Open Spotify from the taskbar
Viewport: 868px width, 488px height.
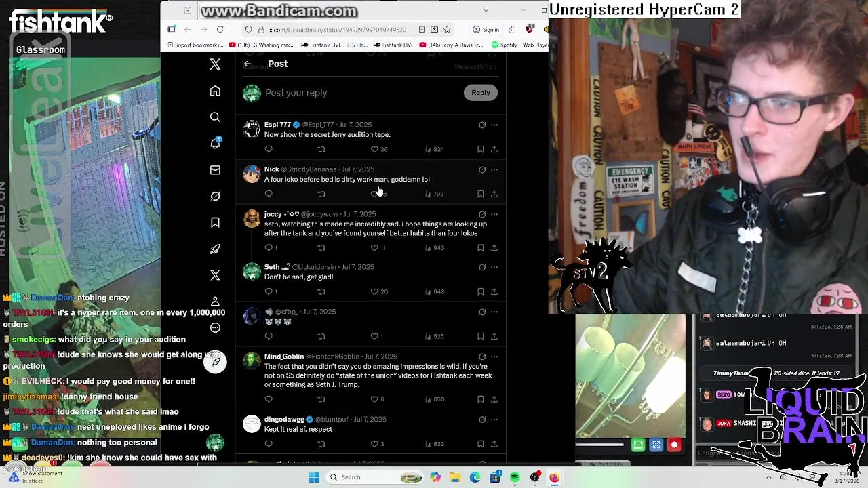tap(515, 477)
